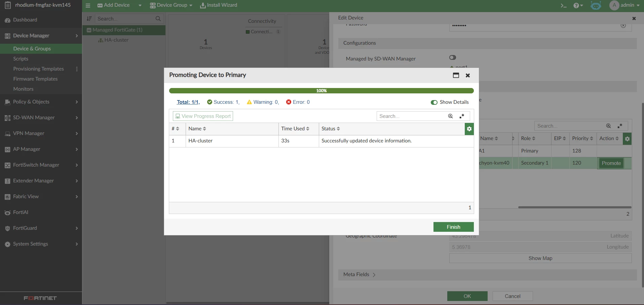Viewport: 644px width, 305px height.
Task: Click the Finish button
Action: 453,227
